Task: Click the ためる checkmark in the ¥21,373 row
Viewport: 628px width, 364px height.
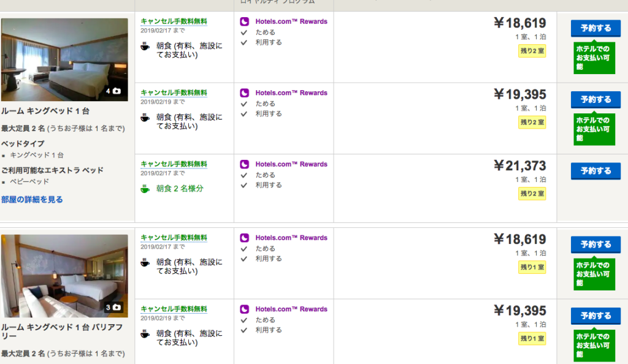Action: click(243, 175)
